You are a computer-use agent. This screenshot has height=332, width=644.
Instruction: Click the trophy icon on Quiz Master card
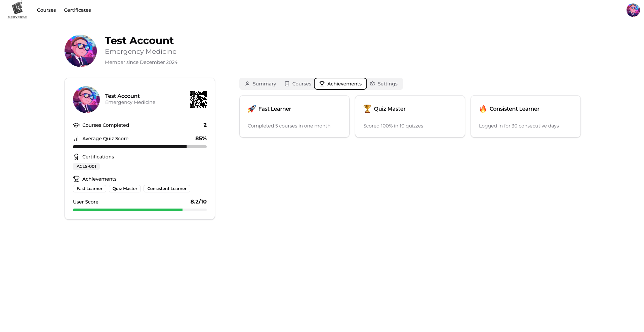367,109
